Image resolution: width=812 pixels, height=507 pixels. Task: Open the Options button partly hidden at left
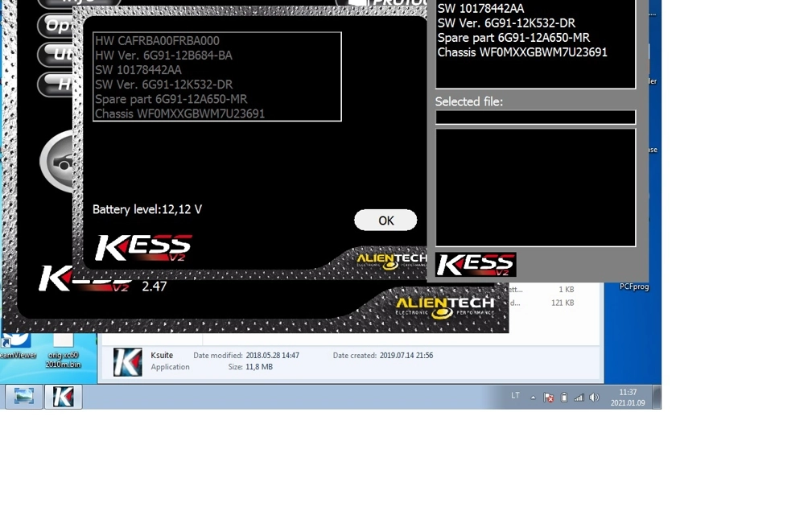click(56, 25)
